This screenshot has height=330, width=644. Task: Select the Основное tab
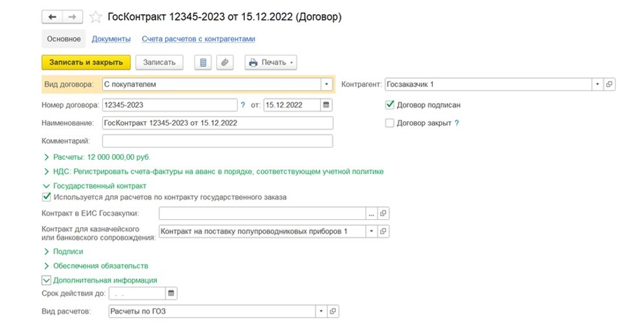pos(63,39)
